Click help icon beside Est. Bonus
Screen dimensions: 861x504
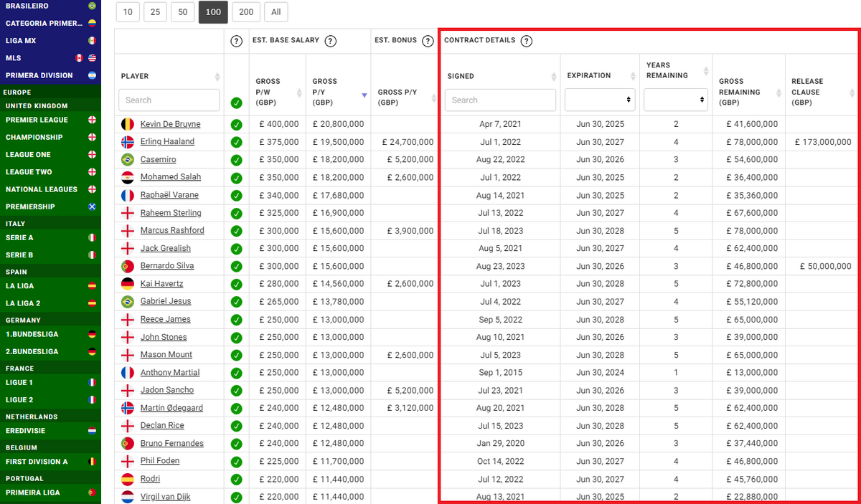pyautogui.click(x=428, y=41)
